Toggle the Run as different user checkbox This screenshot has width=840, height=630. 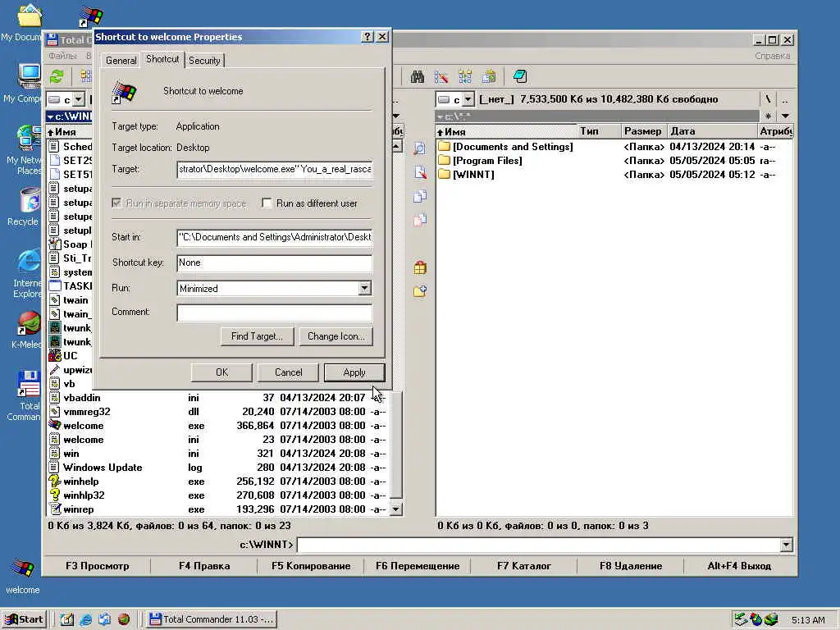click(x=267, y=203)
